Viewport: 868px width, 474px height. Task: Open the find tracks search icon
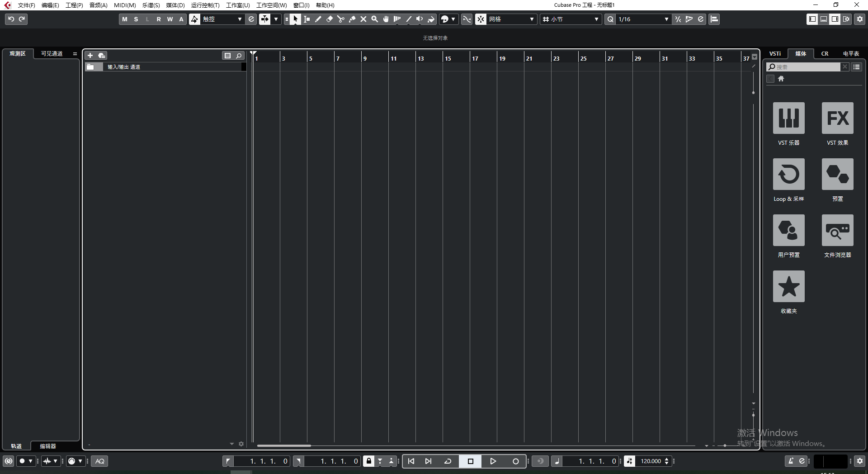click(239, 56)
